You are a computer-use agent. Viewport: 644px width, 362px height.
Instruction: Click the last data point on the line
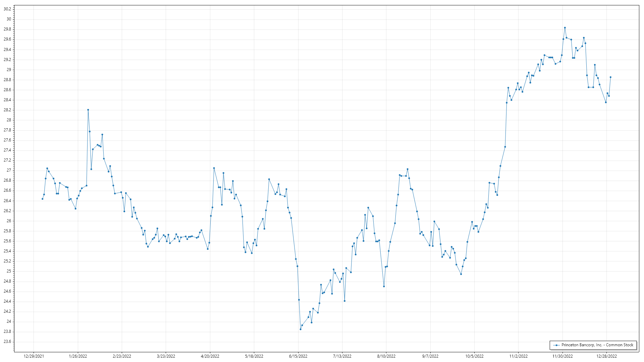click(x=610, y=77)
